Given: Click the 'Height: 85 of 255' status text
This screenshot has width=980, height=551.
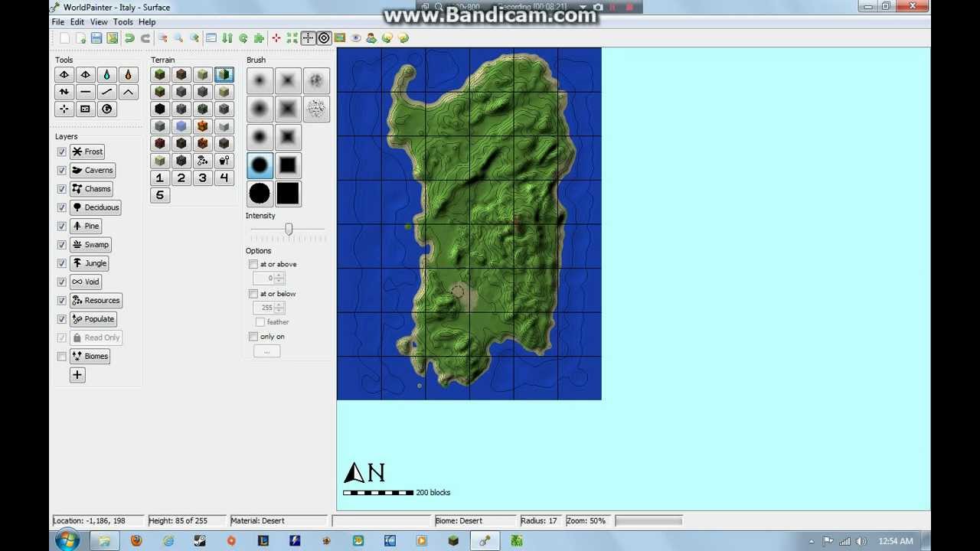Looking at the screenshot, I should 187,520.
